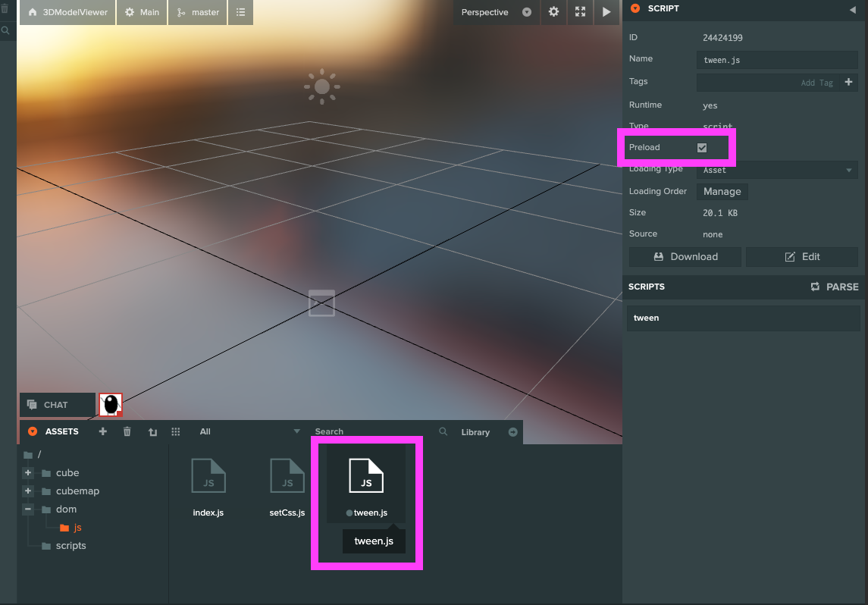The width and height of the screenshot is (868, 605).
Task: Click the script ID value 24424199
Action: click(x=722, y=38)
